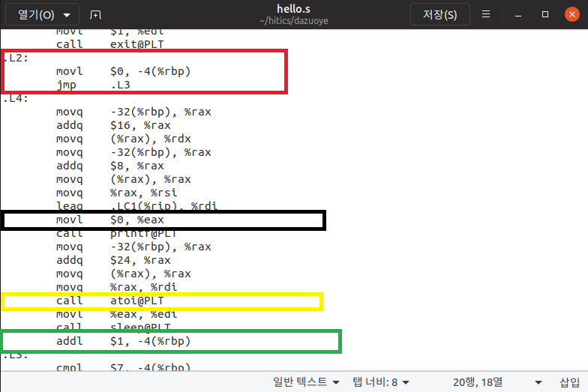
Task: Open the 탭 너비: 8 dropdown
Action: pyautogui.click(x=381, y=382)
